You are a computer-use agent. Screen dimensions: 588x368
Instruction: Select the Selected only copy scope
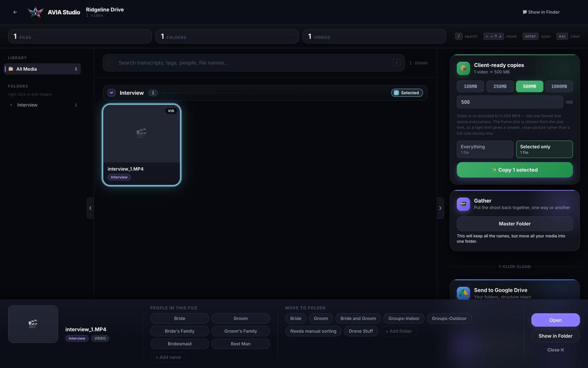tap(544, 149)
